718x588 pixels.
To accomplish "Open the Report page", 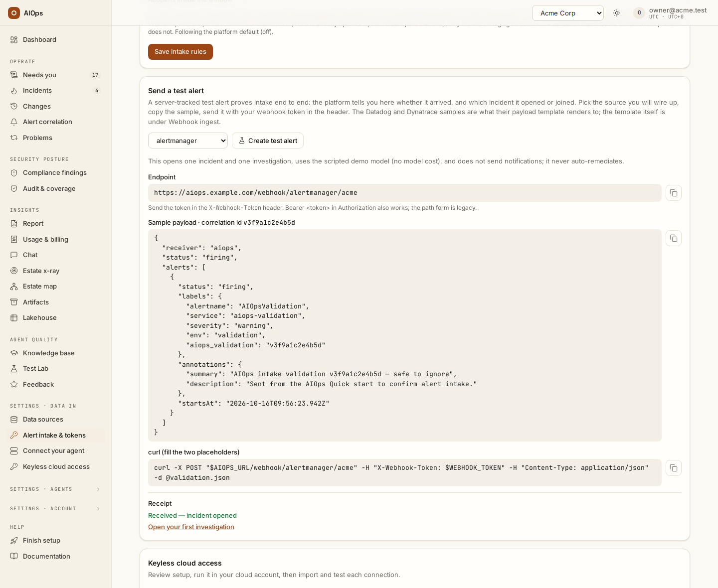I will click(x=55, y=224).
